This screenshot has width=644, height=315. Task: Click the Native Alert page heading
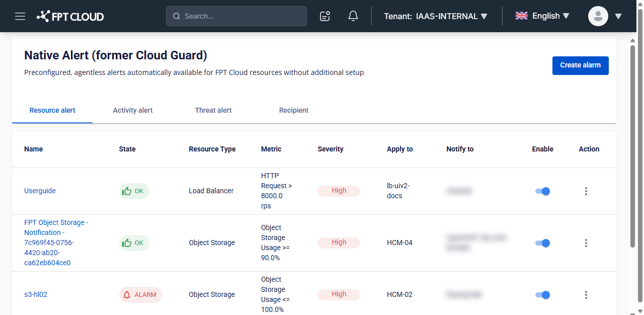coord(116,55)
